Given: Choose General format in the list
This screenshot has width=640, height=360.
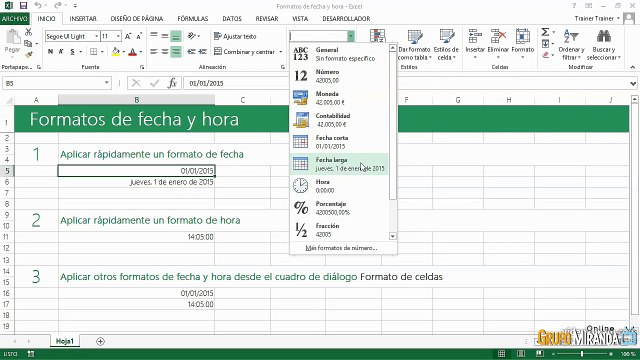Looking at the screenshot, I should click(339, 54).
